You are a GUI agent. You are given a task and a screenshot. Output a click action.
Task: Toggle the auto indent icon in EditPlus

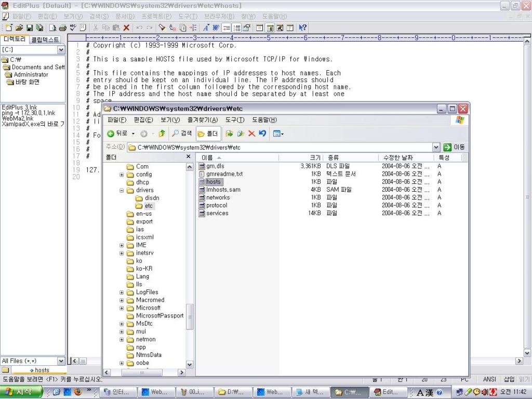click(227, 28)
